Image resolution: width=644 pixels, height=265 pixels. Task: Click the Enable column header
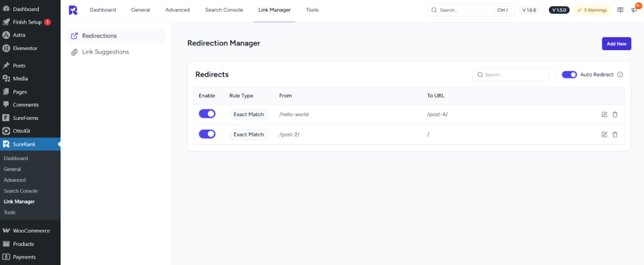pos(206,95)
